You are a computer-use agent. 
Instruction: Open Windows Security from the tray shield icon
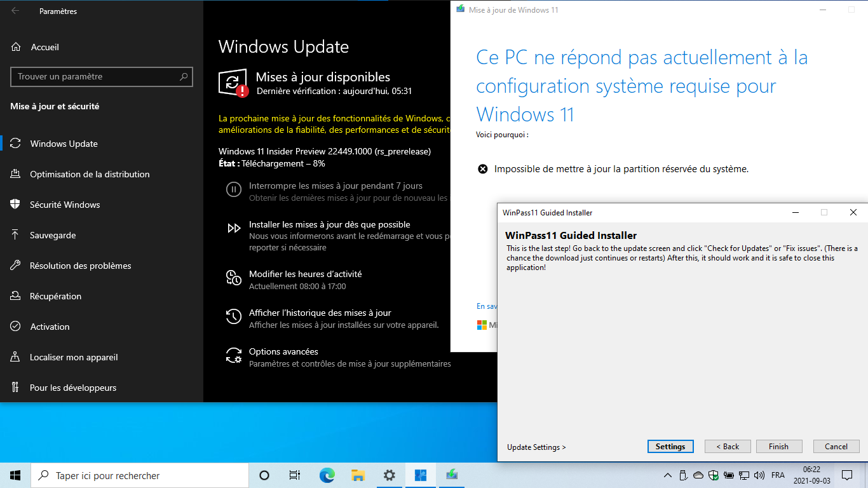click(714, 475)
